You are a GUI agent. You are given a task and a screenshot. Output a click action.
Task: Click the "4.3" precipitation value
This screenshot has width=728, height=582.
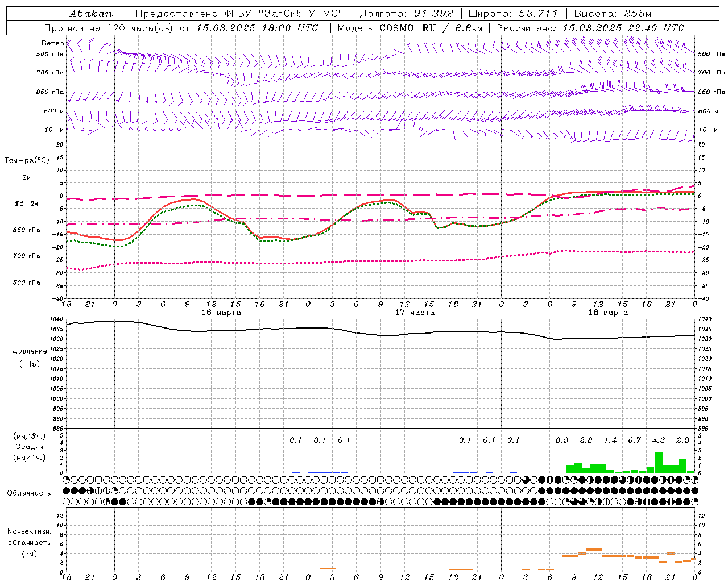coord(659,440)
